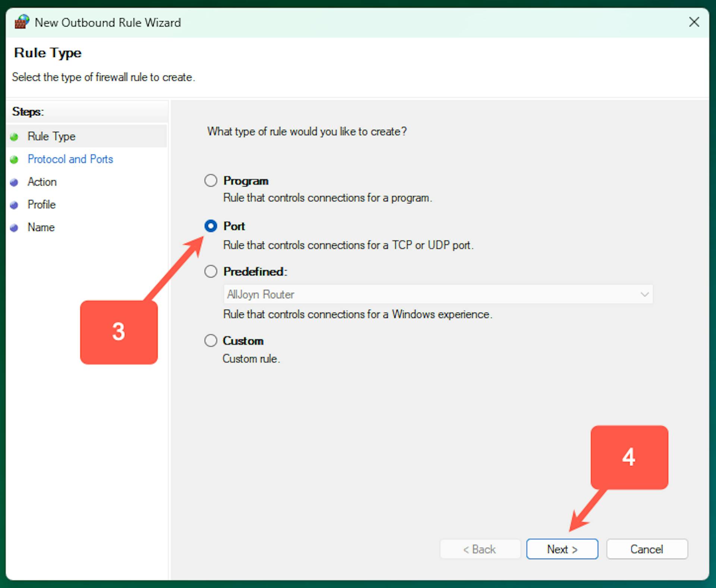This screenshot has height=588, width=716.
Task: Close the New Outbound Rule Wizard
Action: (694, 22)
